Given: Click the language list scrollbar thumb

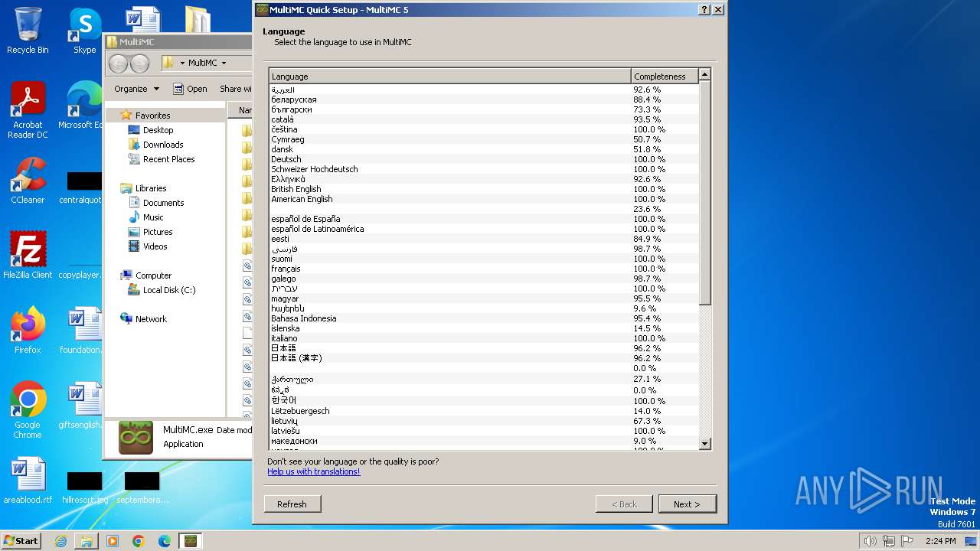Looking at the screenshot, I should 705,193.
